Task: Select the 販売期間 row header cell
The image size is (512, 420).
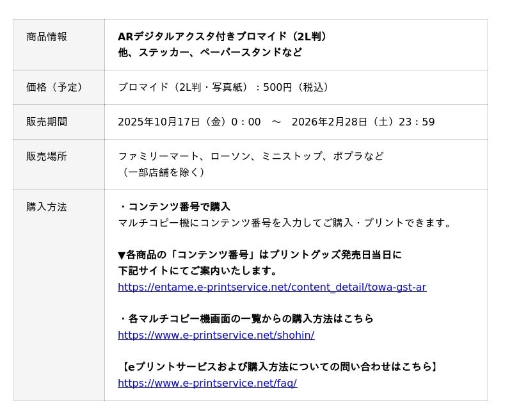Action: tap(47, 122)
